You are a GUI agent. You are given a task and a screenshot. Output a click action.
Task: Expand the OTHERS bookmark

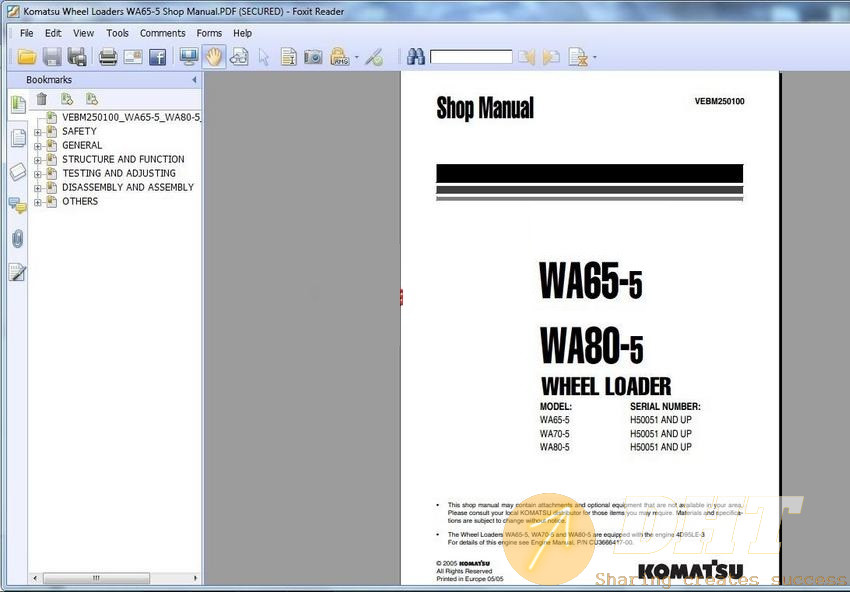pyautogui.click(x=37, y=202)
